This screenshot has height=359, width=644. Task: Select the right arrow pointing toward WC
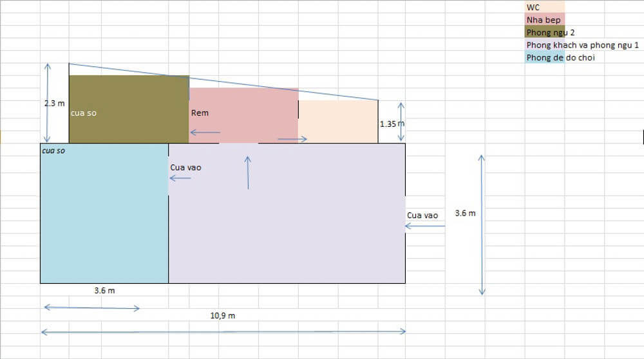292,139
